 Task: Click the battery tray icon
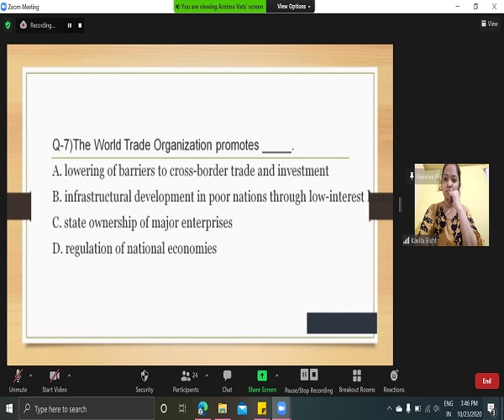[417, 409]
